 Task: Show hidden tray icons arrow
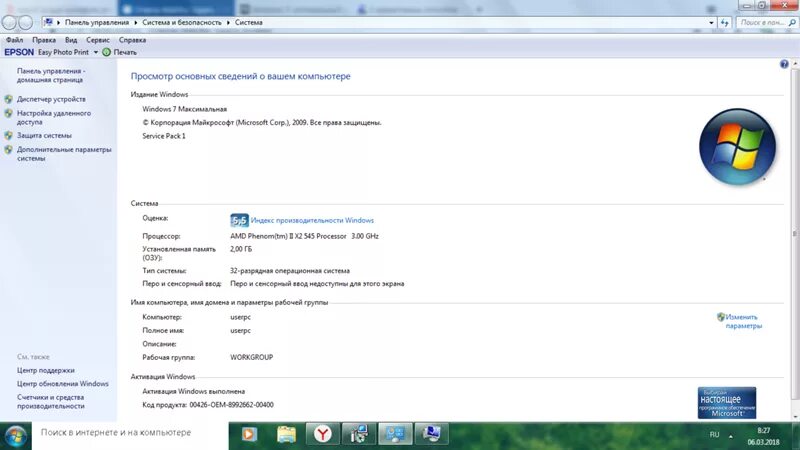pyautogui.click(x=731, y=436)
